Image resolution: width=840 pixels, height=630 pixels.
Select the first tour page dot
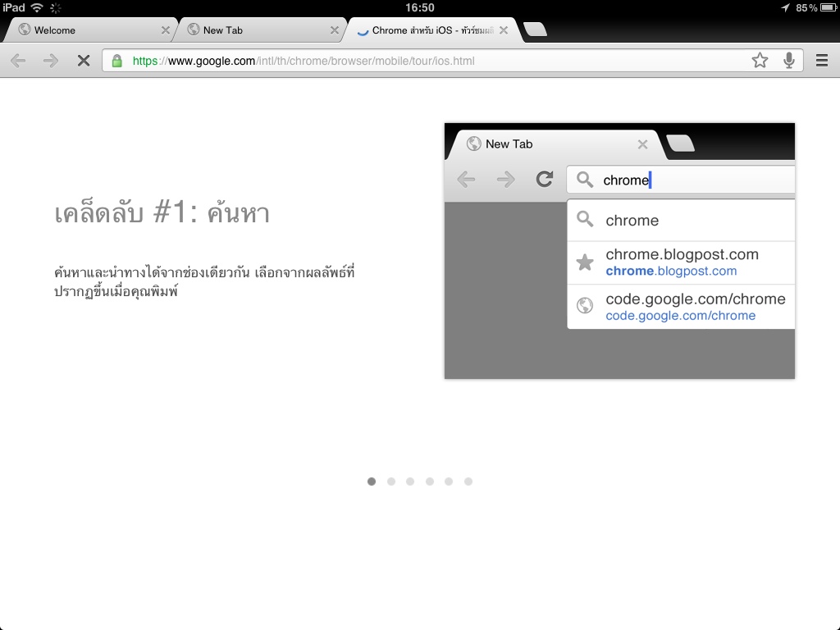click(x=372, y=482)
